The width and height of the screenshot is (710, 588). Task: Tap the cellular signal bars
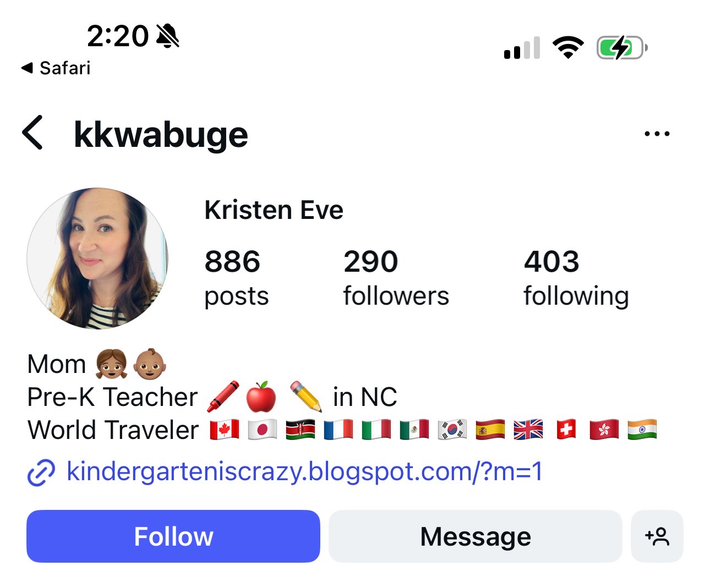[522, 48]
